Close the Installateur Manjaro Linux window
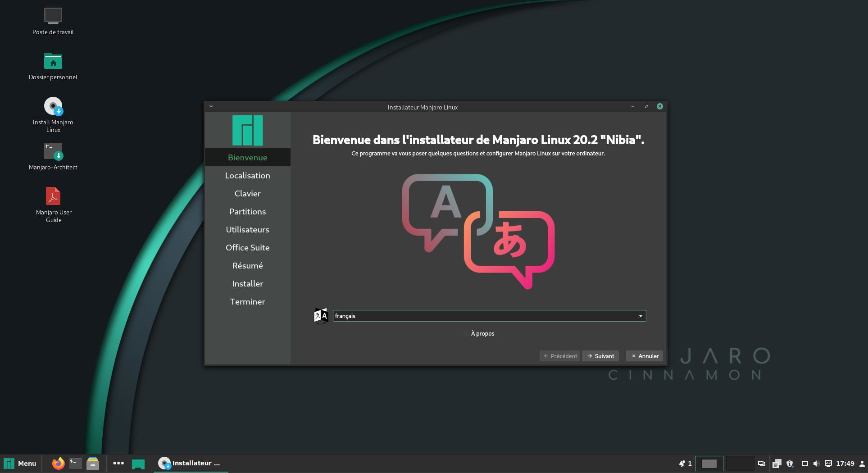 [x=660, y=107]
